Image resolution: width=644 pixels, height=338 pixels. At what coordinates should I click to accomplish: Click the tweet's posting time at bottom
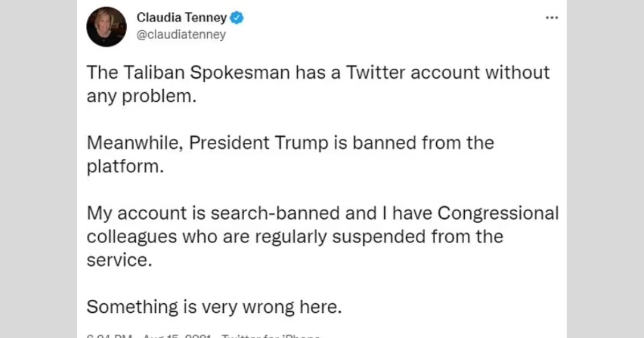[111, 336]
